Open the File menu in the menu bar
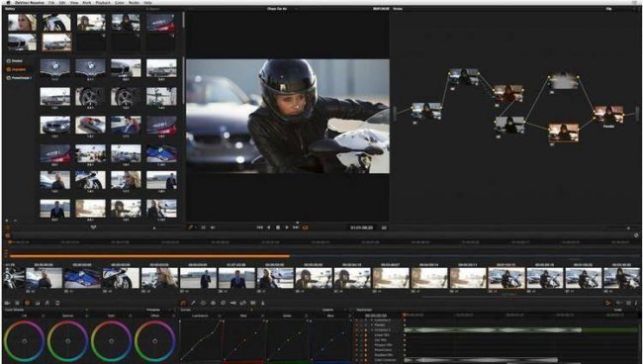Viewport: 643px width, 364px height. [51, 2]
